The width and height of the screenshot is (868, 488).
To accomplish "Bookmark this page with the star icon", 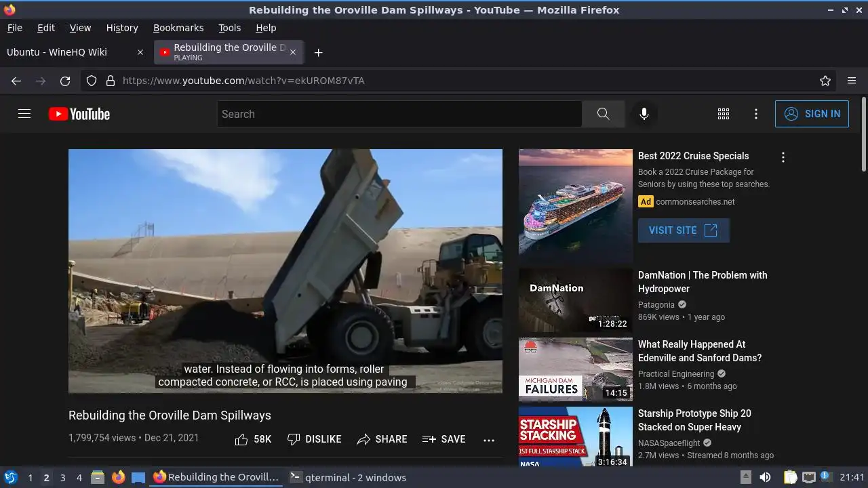I will pos(825,81).
